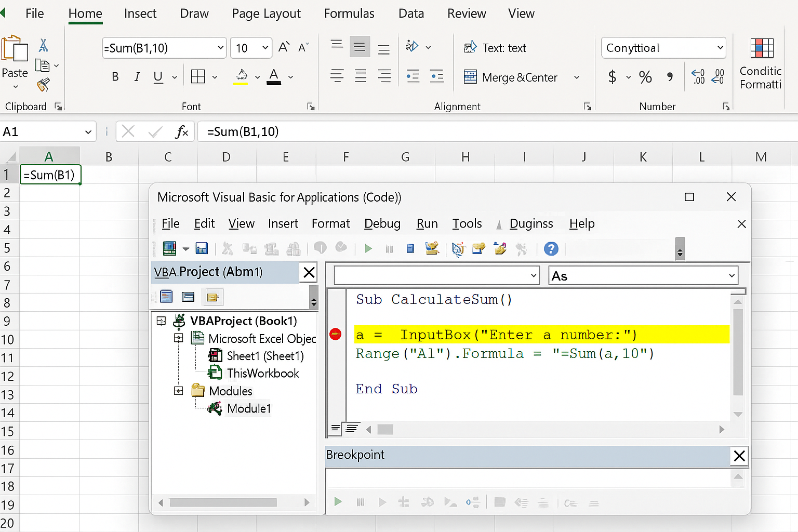Click the Copy icon in Clipboard group
This screenshot has width=798, height=532.
42,65
